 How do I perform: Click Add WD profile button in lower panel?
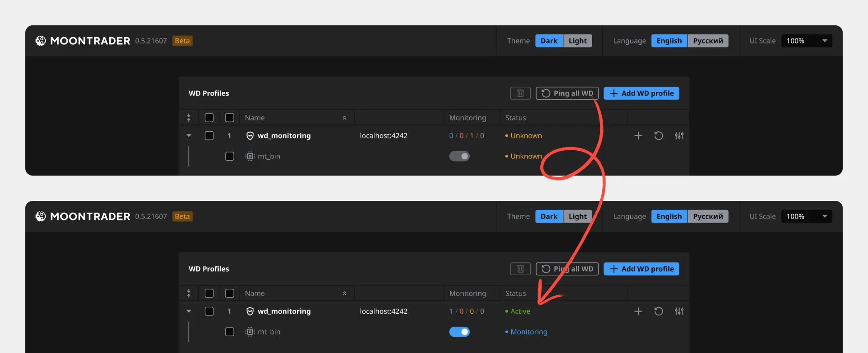click(641, 269)
